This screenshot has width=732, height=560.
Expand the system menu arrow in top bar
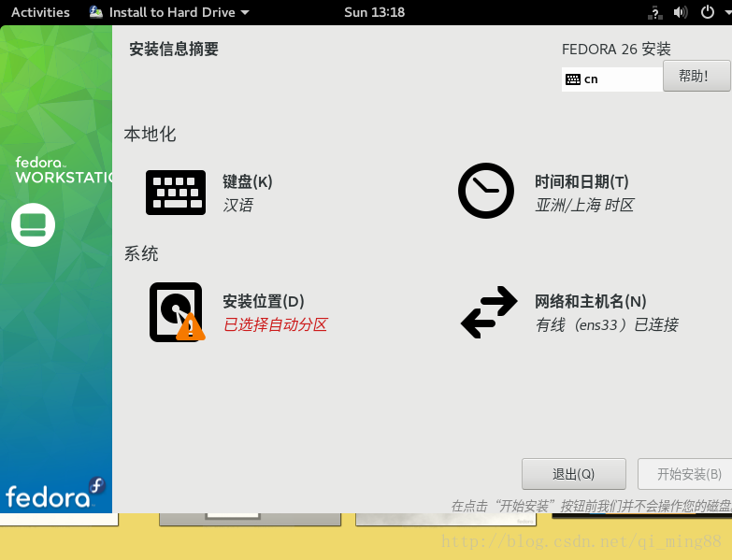[727, 12]
